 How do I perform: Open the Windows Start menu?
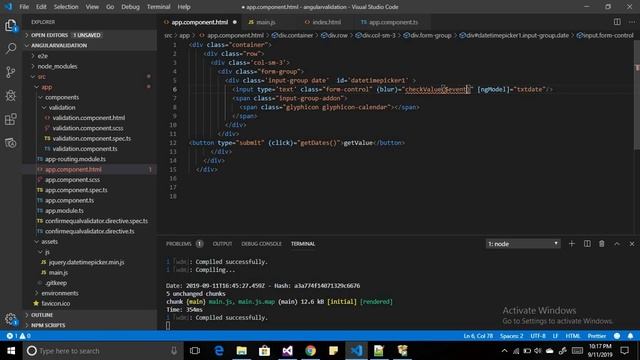(x=11, y=351)
